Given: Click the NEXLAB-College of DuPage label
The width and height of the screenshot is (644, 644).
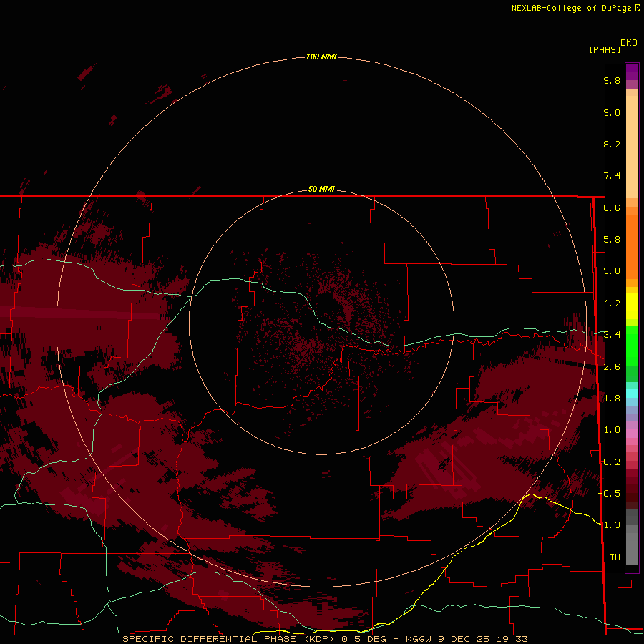Looking at the screenshot, I should pyautogui.click(x=575, y=8).
